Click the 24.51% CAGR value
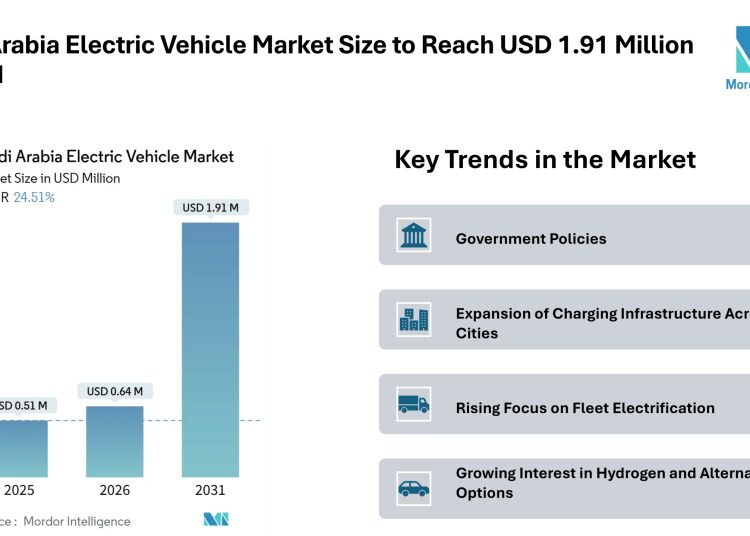The width and height of the screenshot is (750, 536). [x=34, y=197]
